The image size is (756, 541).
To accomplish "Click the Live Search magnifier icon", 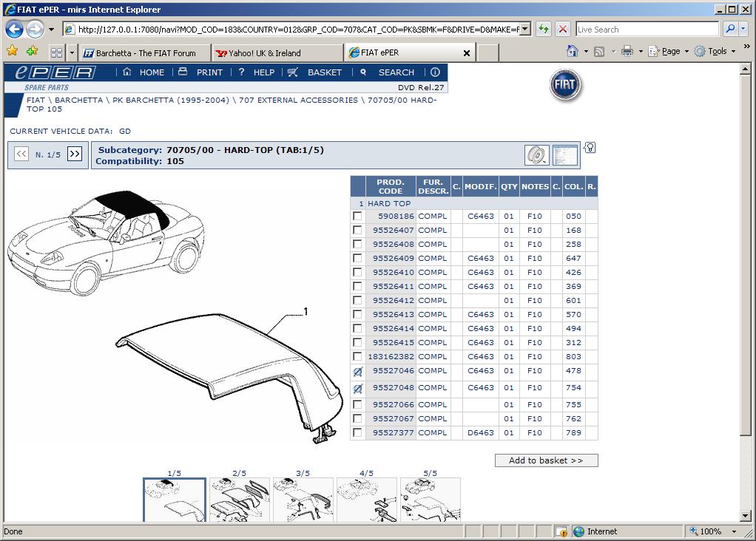I will pyautogui.click(x=730, y=30).
